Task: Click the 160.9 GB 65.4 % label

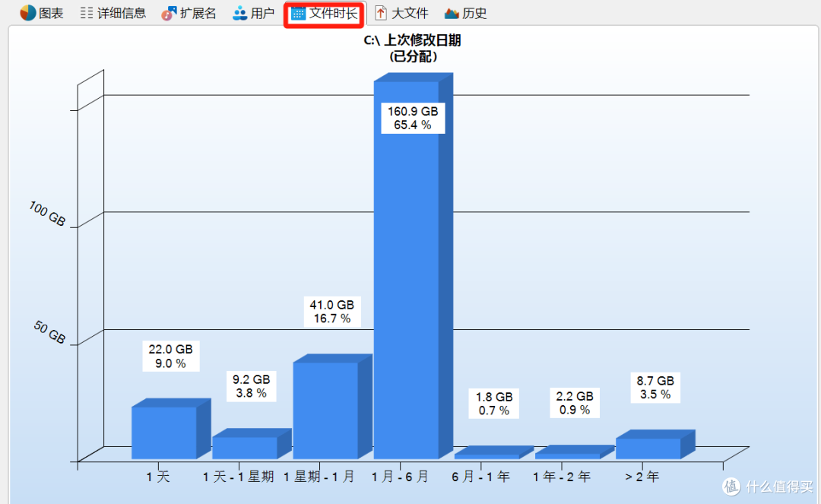Action: click(413, 119)
